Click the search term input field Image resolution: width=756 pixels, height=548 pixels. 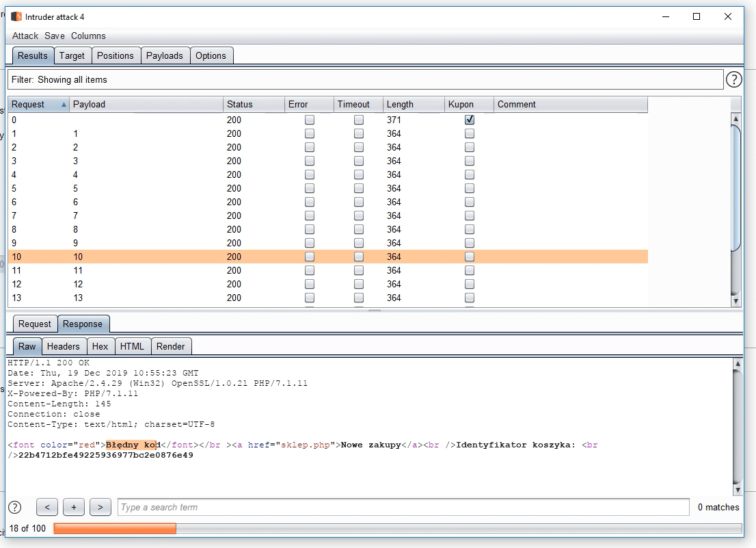tap(403, 507)
